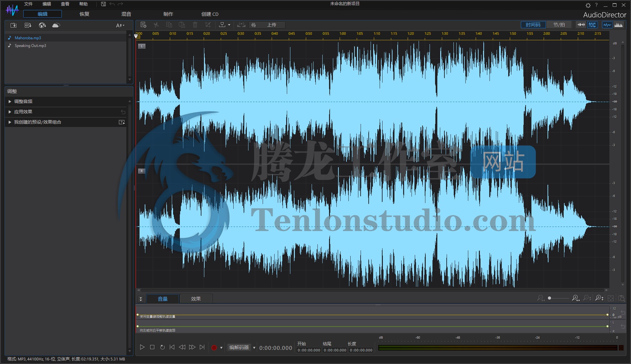Switch to the 恢复 room tab

pos(84,14)
